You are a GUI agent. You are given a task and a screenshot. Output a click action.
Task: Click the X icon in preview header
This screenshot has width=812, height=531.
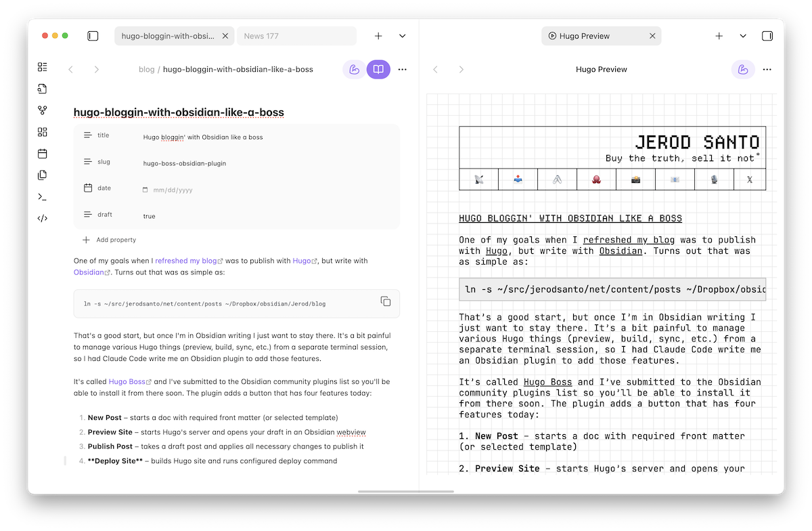click(749, 179)
